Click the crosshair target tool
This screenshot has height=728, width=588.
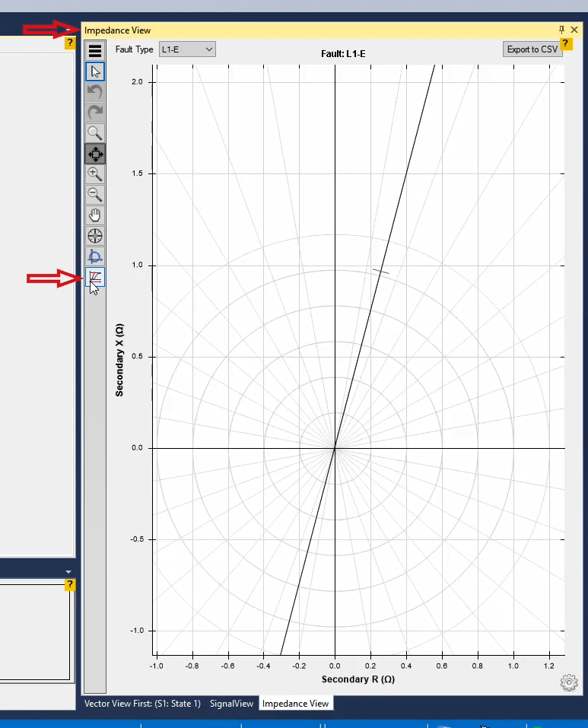[x=95, y=236]
